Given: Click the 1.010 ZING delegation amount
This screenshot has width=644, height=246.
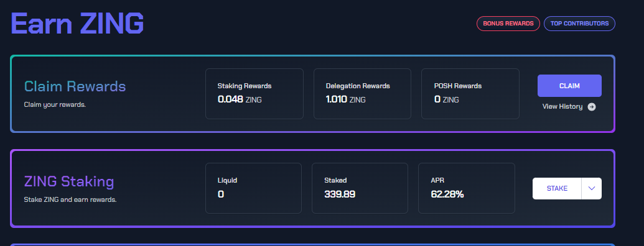Looking at the screenshot, I should (345, 99).
